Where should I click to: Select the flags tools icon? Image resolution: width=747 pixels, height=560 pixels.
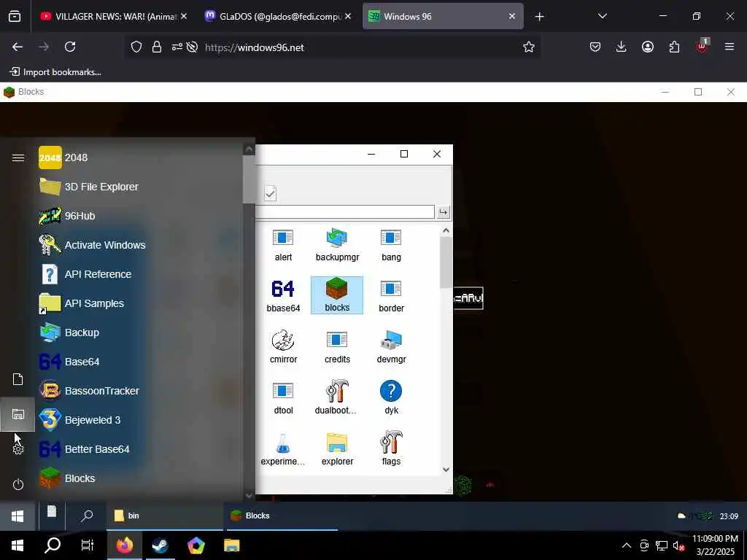[x=391, y=449]
